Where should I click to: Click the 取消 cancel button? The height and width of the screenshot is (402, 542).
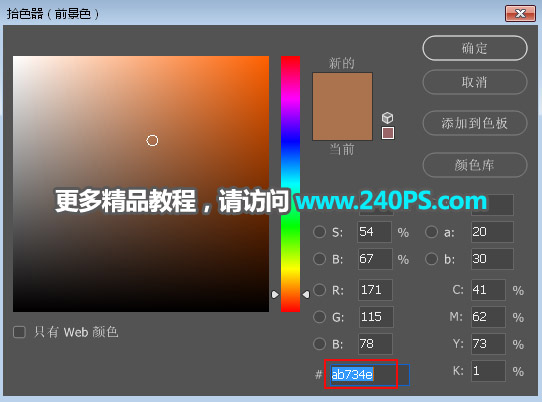coord(475,82)
